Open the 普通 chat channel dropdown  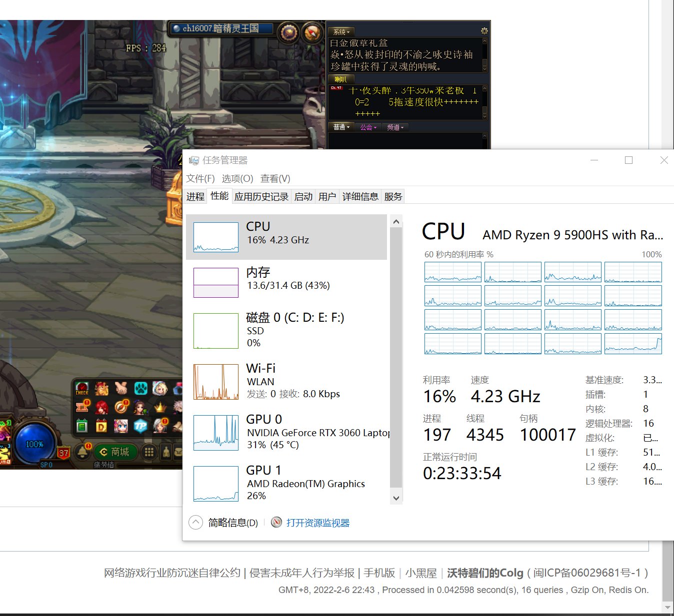(x=341, y=127)
